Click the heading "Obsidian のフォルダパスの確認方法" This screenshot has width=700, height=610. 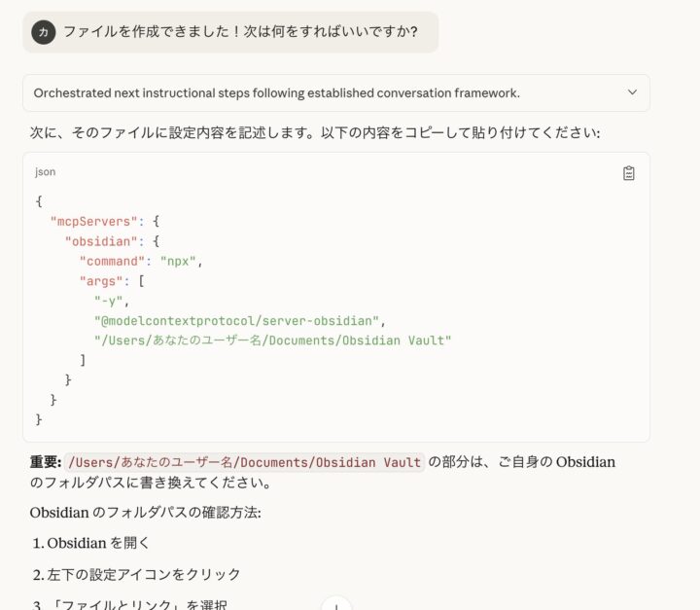click(145, 513)
